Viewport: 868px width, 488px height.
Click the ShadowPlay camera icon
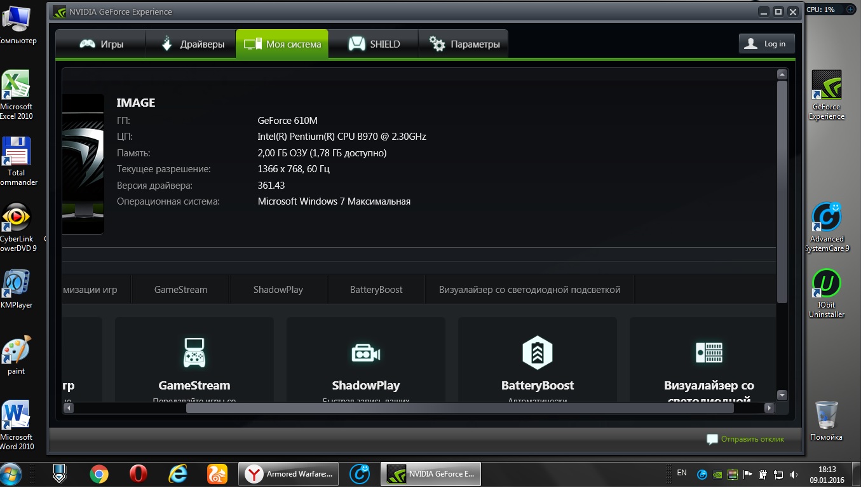pyautogui.click(x=365, y=353)
